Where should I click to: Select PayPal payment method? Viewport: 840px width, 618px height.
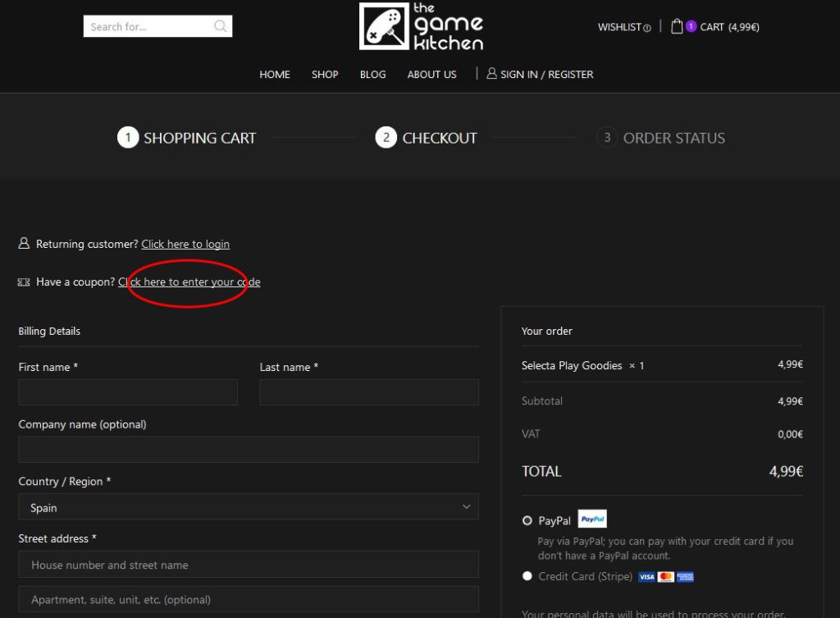click(x=527, y=520)
